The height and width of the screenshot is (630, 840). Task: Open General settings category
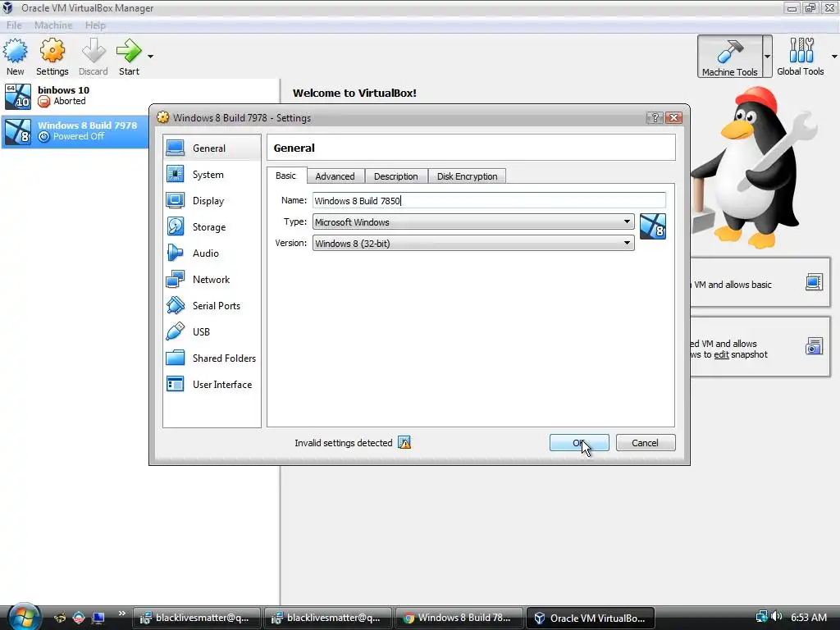coord(212,148)
